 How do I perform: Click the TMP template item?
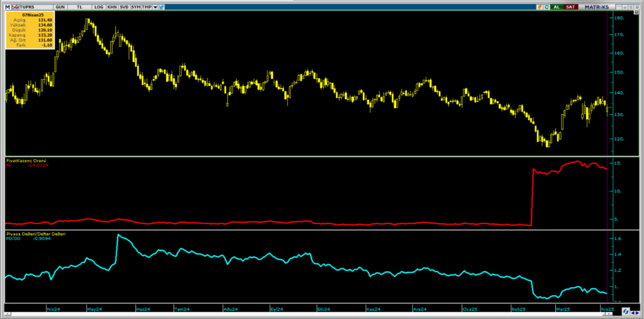click(147, 6)
